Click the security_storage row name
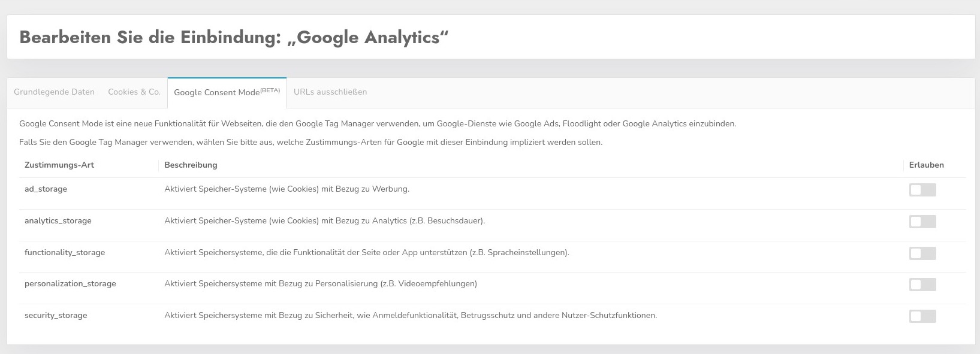 pos(56,316)
